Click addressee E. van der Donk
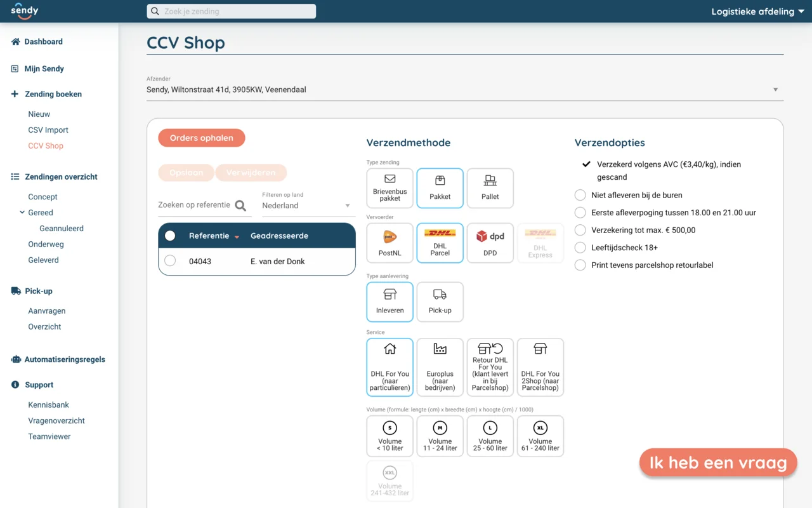The height and width of the screenshot is (508, 812). click(278, 261)
